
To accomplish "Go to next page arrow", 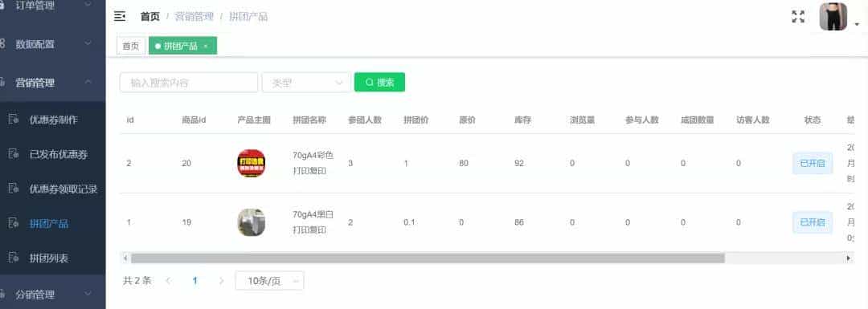I will [222, 281].
